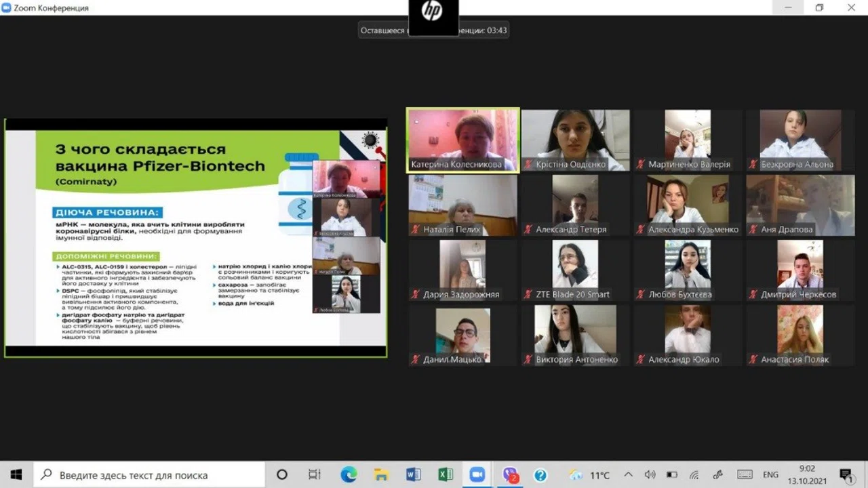Click the name label Катерина Колесникова

[x=456, y=165]
